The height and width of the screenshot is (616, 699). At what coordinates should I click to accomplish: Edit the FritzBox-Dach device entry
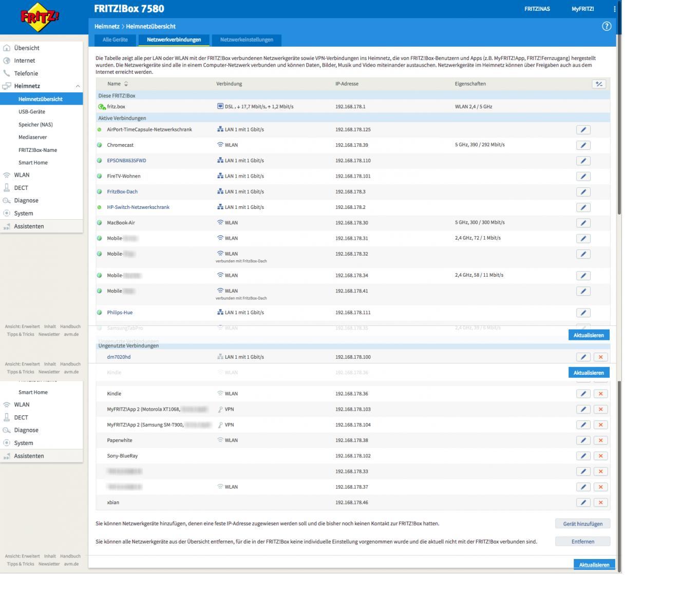coord(583,192)
